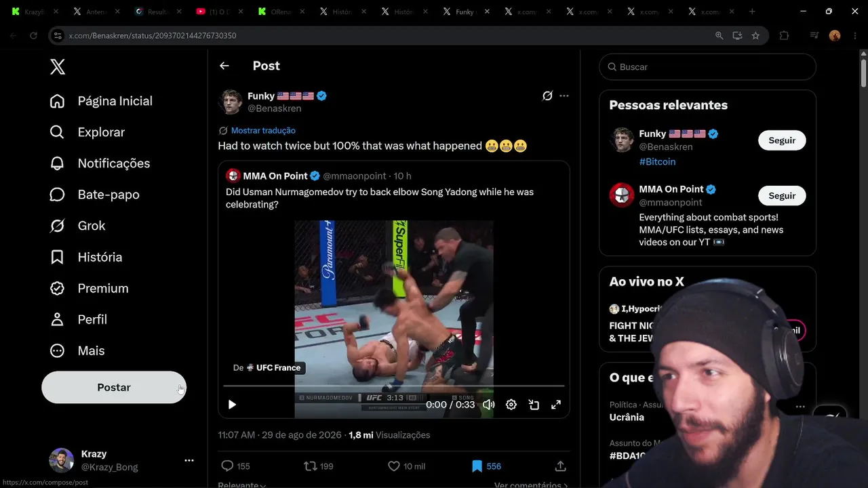
Task: Open the page zoom magnifier in address bar
Action: (719, 35)
